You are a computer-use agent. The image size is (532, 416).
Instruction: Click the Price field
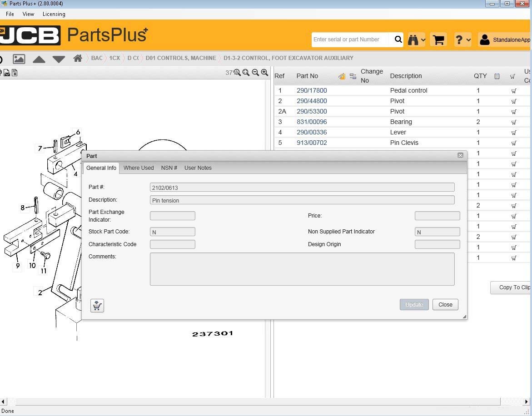[x=438, y=216]
